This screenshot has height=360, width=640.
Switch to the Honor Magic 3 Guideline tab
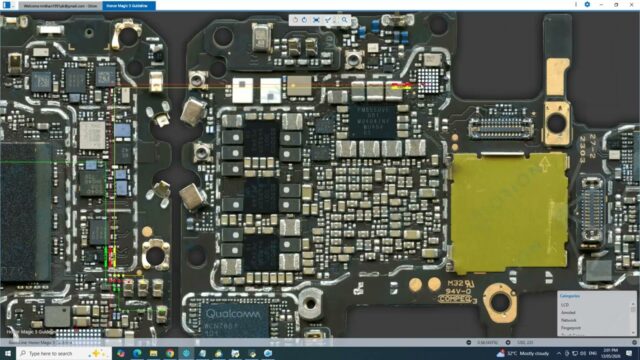coord(129,6)
